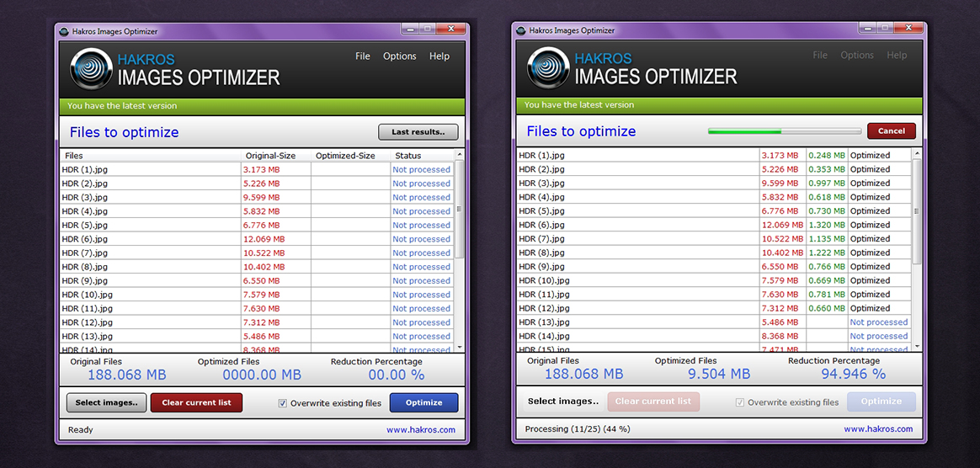The width and height of the screenshot is (980, 468).
Task: Click the Processing (11/25) (44 %) status text
Action: pyautogui.click(x=578, y=429)
